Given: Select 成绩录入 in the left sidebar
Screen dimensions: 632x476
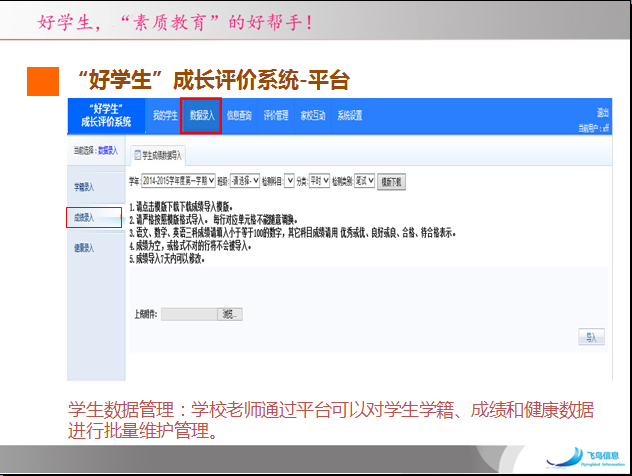Looking at the screenshot, I should coord(85,217).
